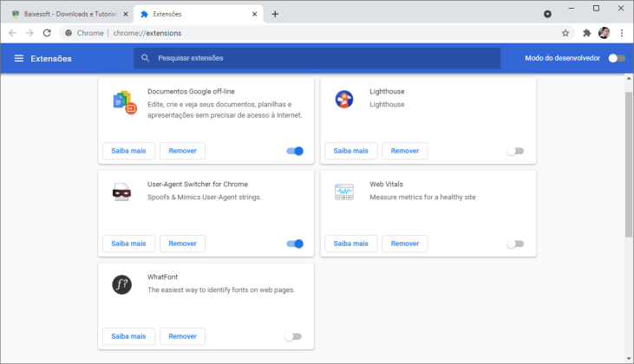Click the Extensões page title
This screenshot has width=634, height=364.
tap(51, 59)
